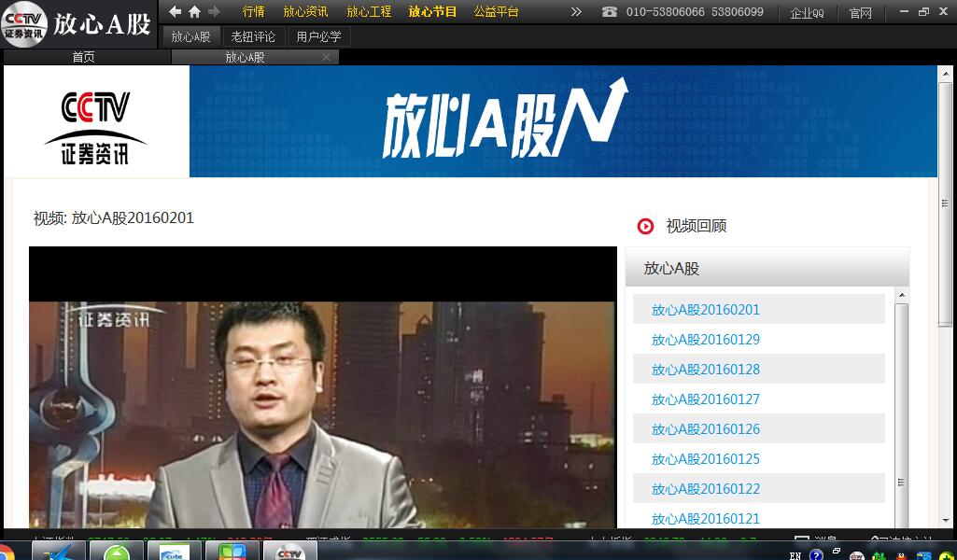Go back with the left arrow icon
Screen dimensions: 957x560
176,11
